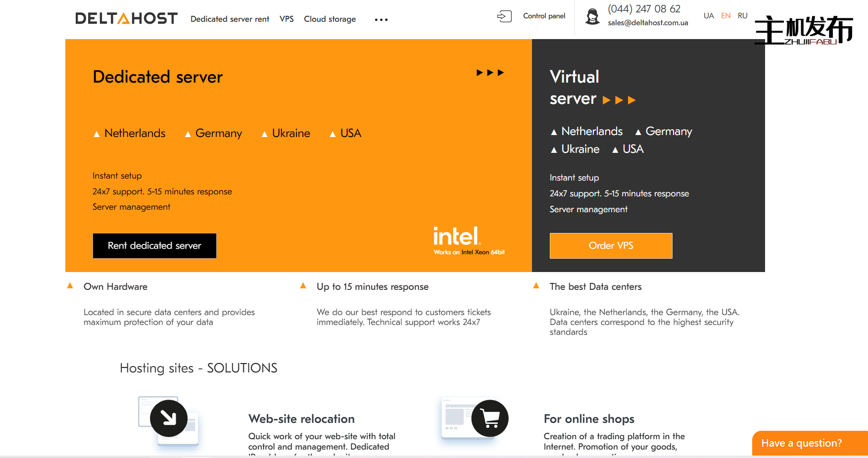Click the Intel Xeon logo
This screenshot has height=458, width=868.
click(468, 240)
